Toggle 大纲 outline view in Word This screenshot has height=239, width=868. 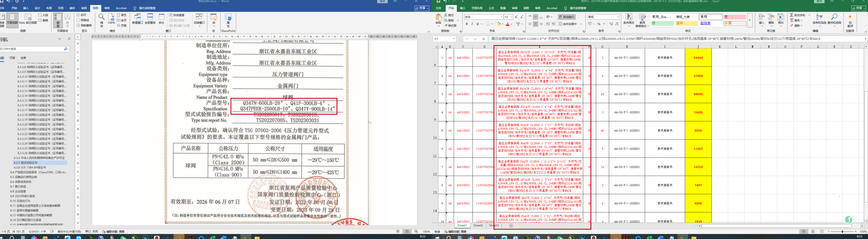[43, 15]
